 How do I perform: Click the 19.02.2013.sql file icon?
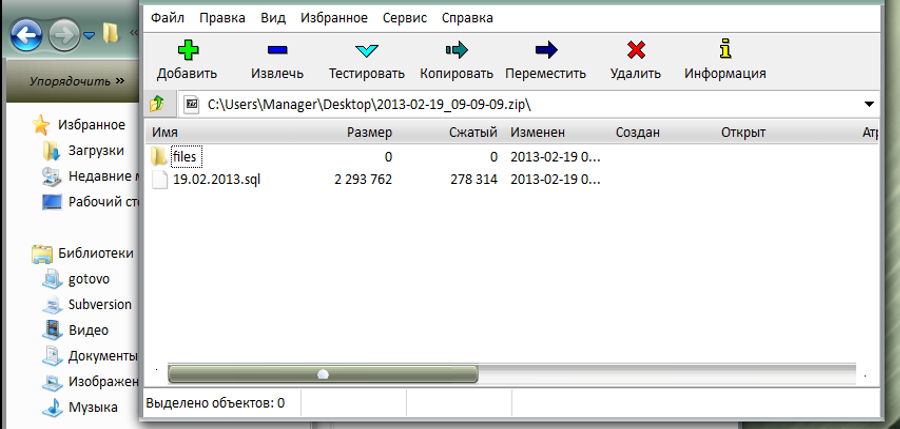(159, 180)
